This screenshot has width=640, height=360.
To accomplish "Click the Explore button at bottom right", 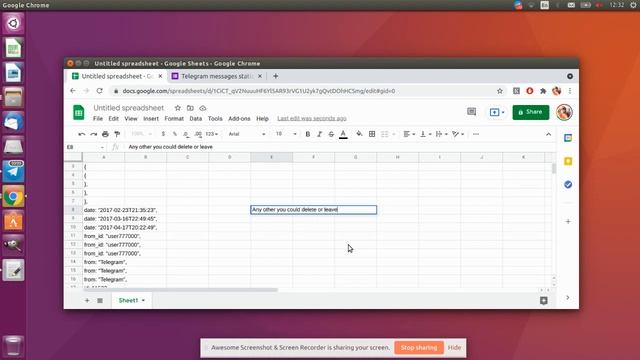I will point(544,300).
